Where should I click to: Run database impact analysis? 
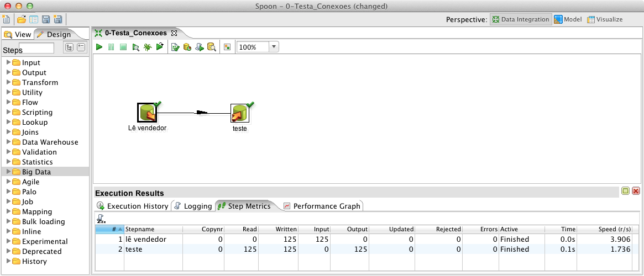(x=187, y=47)
